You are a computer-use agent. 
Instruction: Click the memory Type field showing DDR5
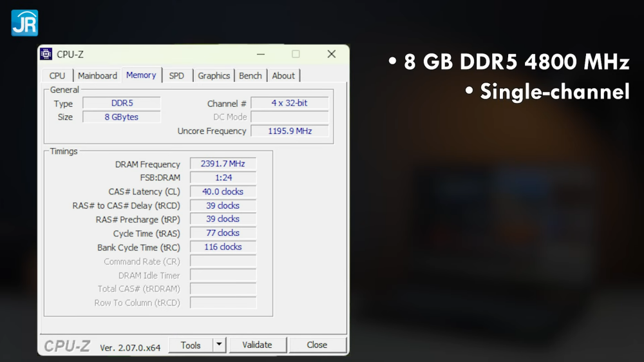[122, 103]
